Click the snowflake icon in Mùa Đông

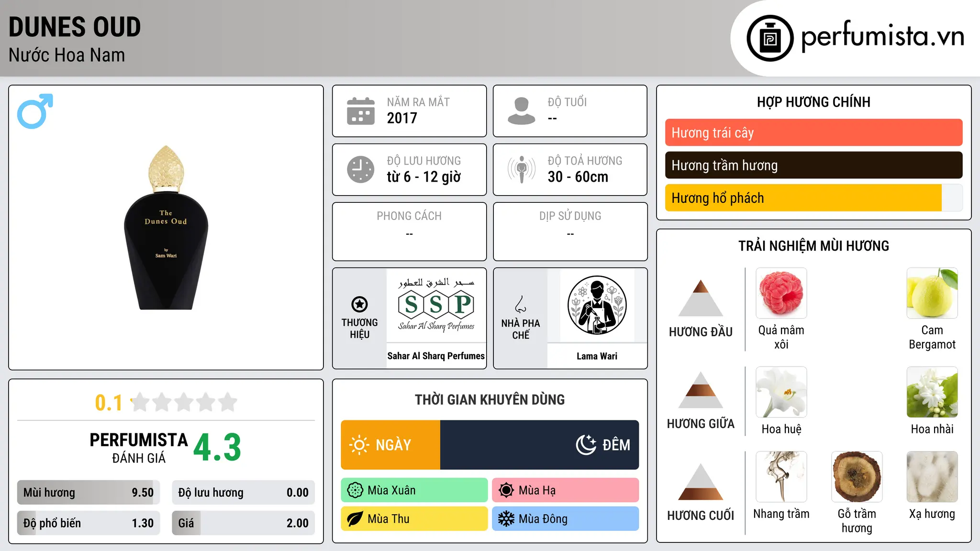[506, 519]
